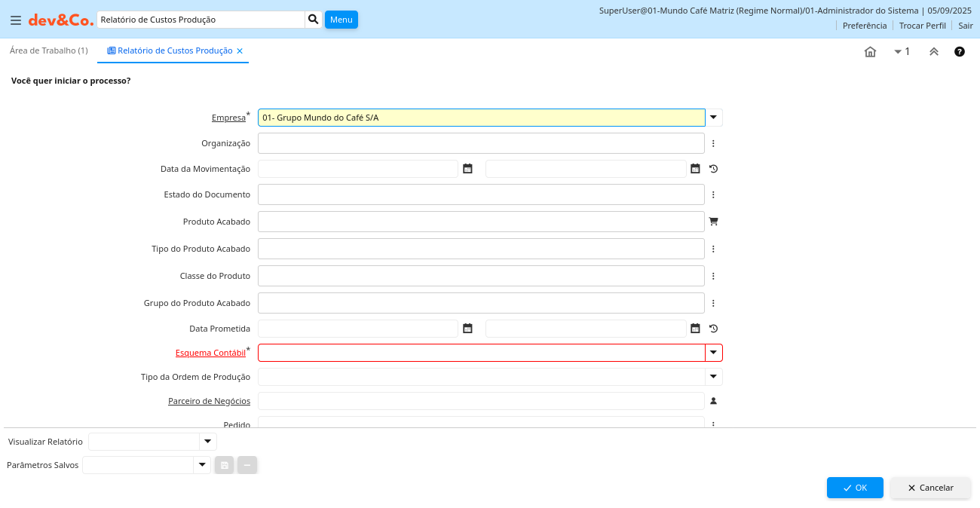Click the Estado do Documento input field
Screen dimensions: 980x508
pos(481,194)
